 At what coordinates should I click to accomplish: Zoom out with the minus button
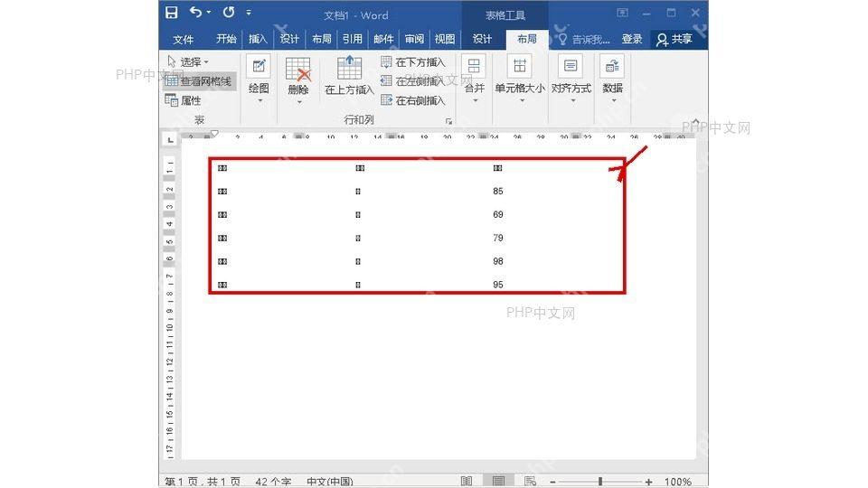[552, 482]
